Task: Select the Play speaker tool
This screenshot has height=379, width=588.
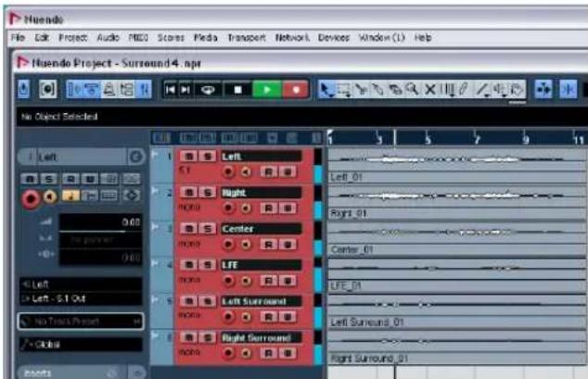Action: (x=500, y=90)
